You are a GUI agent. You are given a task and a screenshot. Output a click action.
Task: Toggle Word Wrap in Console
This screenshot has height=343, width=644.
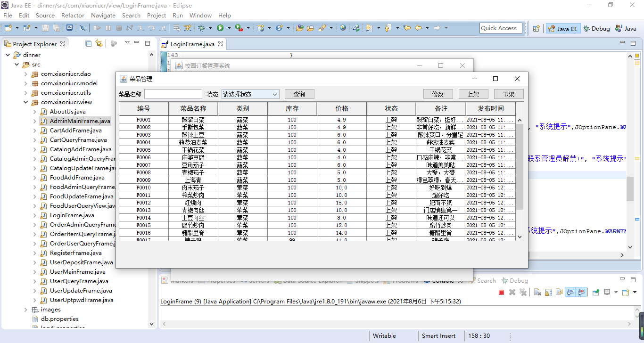point(559,292)
